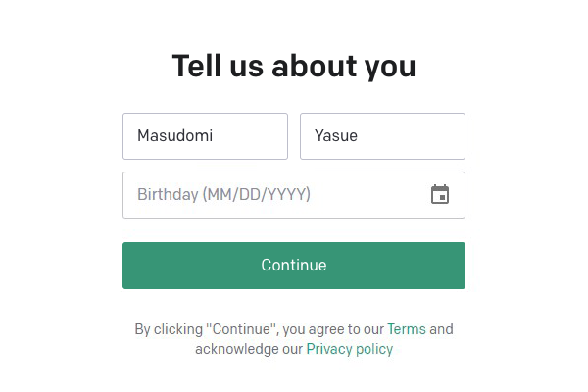This screenshot has width=588, height=392.
Task: Show the date picker via the calendar icon
Action: tap(440, 194)
